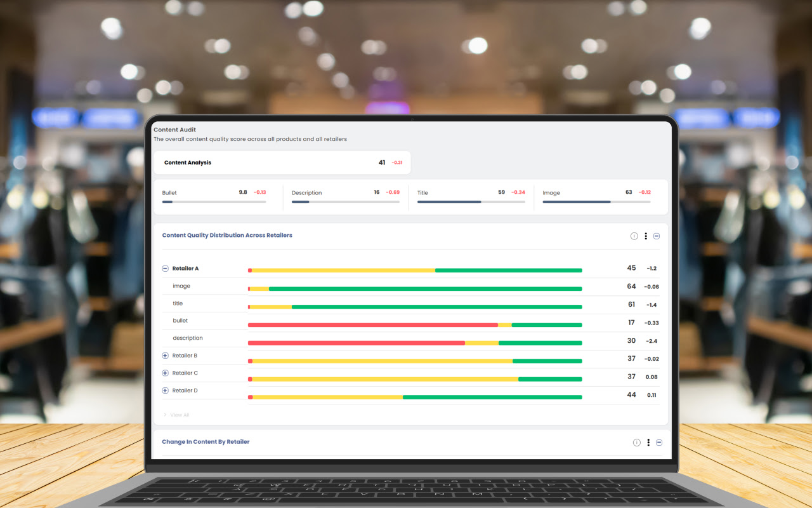Image resolution: width=812 pixels, height=508 pixels.
Task: Select the image sub-row under Retailer A
Action: tap(181, 286)
